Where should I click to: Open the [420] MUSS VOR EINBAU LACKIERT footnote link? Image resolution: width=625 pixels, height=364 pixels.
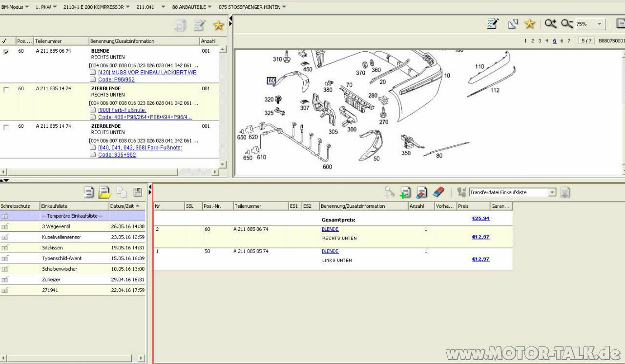147,72
